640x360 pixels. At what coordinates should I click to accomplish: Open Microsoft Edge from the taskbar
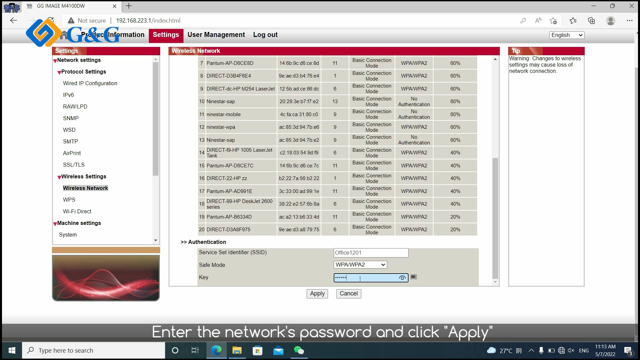[x=216, y=350]
